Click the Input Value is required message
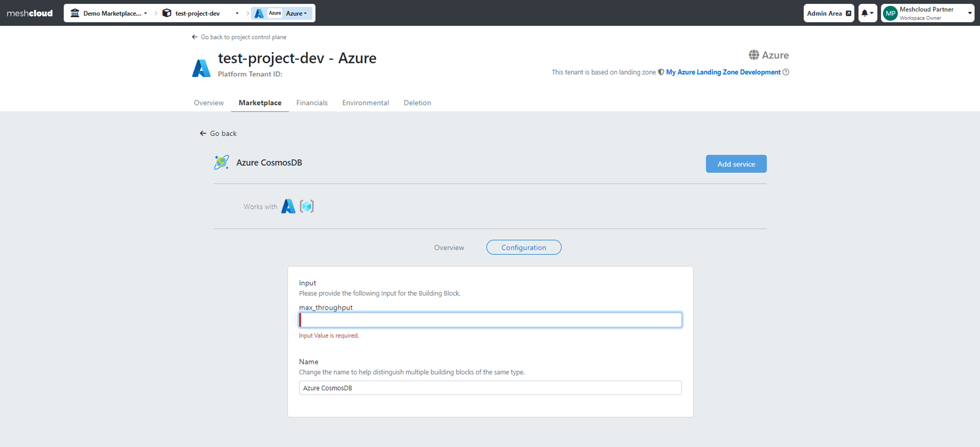 [329, 336]
